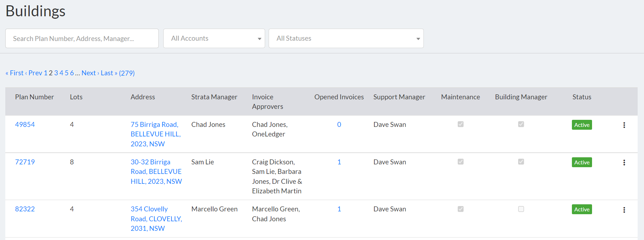Click the Strata Manager column header

[x=214, y=97]
